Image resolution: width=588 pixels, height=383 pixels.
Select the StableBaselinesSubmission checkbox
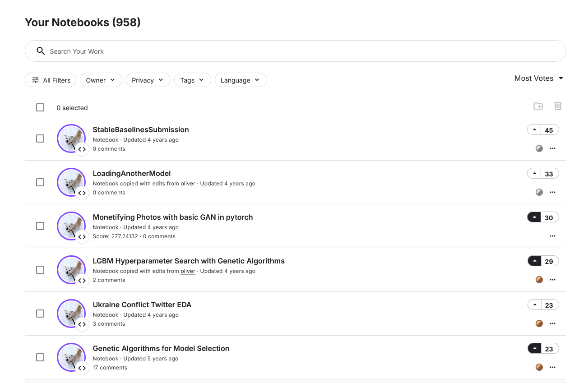40,138
